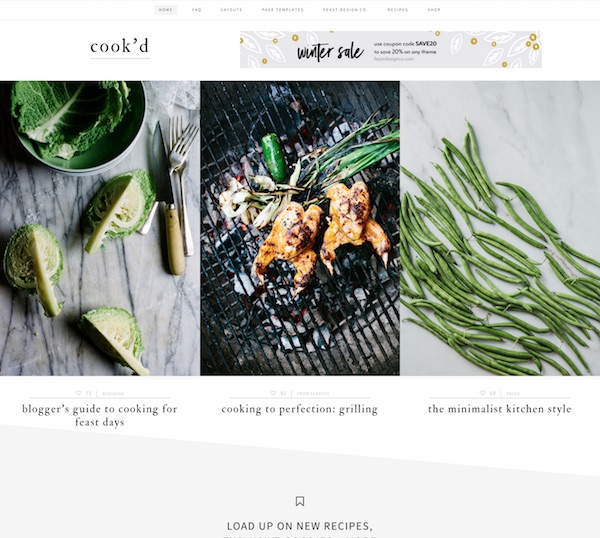This screenshot has height=538, width=600.
Task: Open the winter sale banner ad
Action: (391, 49)
